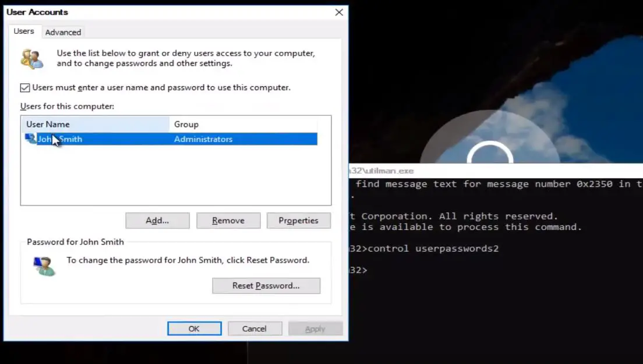
Task: Click the Reset Password... button
Action: point(266,286)
